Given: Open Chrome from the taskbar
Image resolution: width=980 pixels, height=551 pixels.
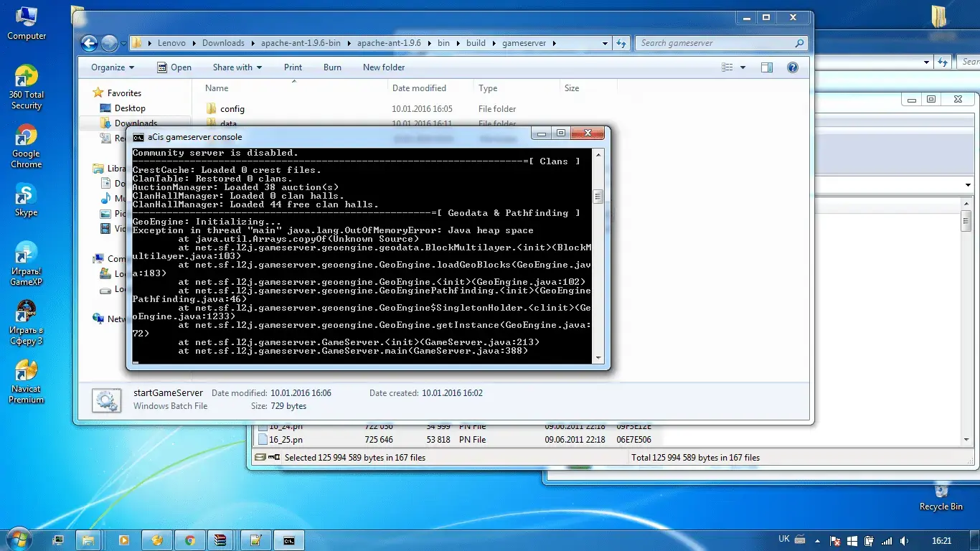Looking at the screenshot, I should coord(190,540).
